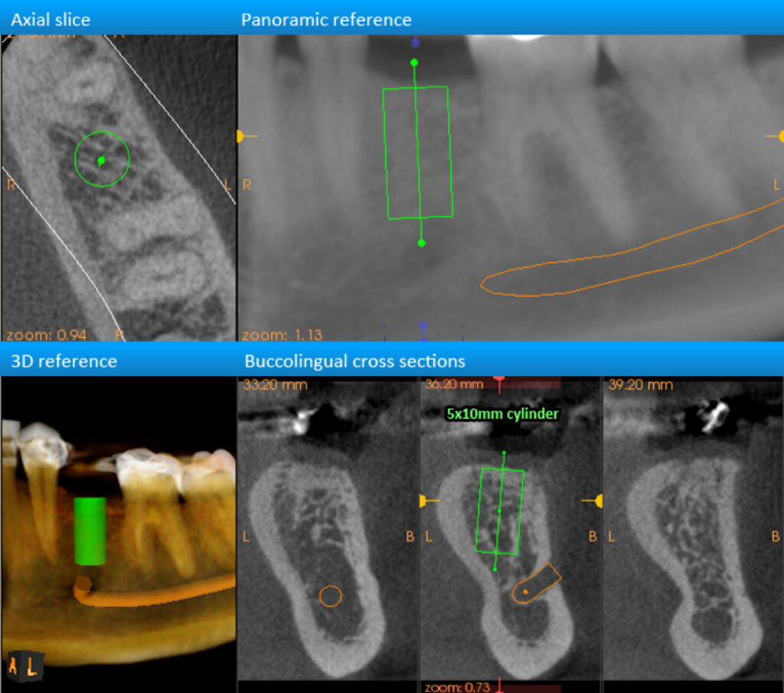
Task: Click the top blue position marker in panoramic view
Action: pos(415,43)
